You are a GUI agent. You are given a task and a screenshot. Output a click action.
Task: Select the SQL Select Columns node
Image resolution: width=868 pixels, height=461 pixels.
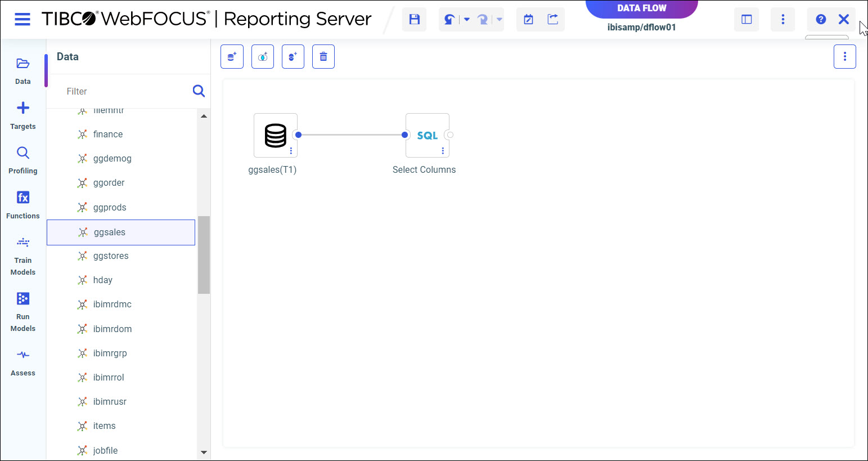(x=428, y=135)
